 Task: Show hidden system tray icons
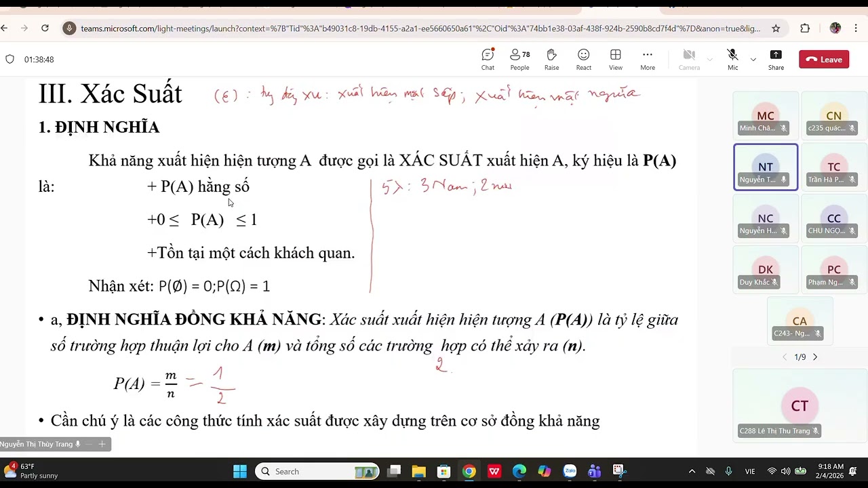click(x=692, y=472)
